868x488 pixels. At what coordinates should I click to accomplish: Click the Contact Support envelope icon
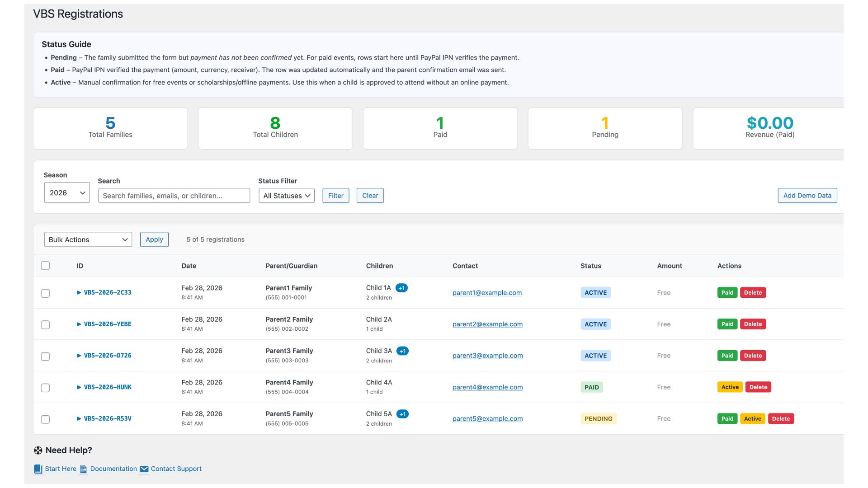tap(144, 469)
